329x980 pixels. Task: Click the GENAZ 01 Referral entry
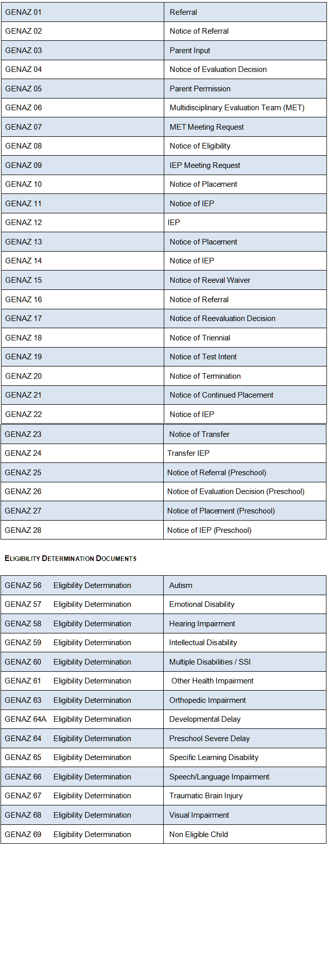point(183,12)
